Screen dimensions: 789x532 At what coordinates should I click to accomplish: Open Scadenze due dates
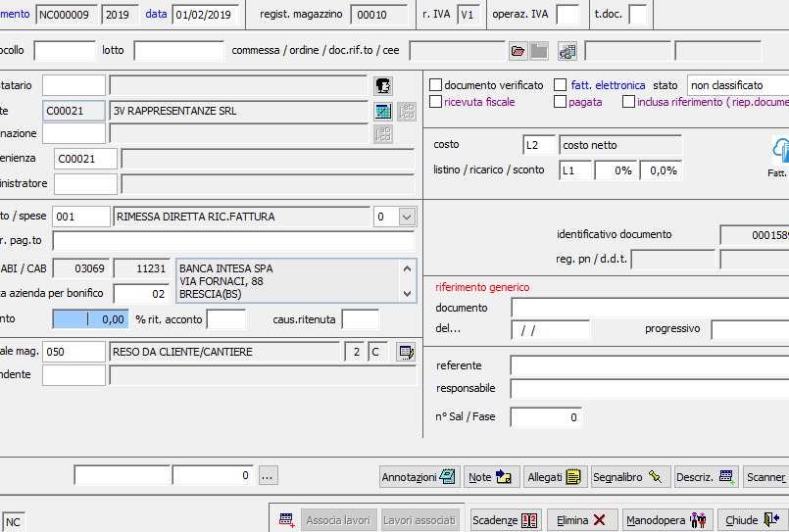pyautogui.click(x=505, y=520)
